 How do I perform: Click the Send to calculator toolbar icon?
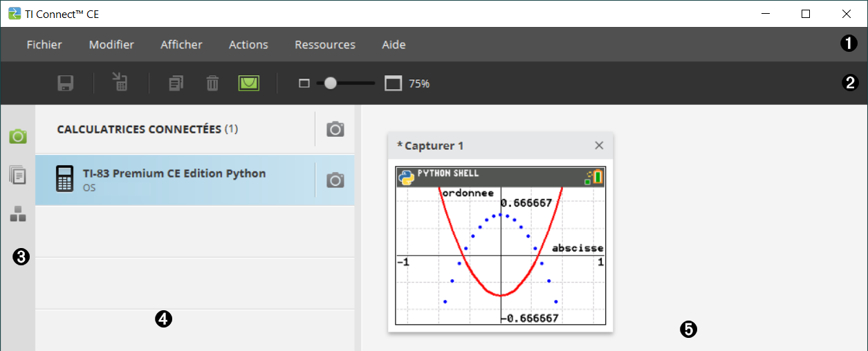[120, 83]
